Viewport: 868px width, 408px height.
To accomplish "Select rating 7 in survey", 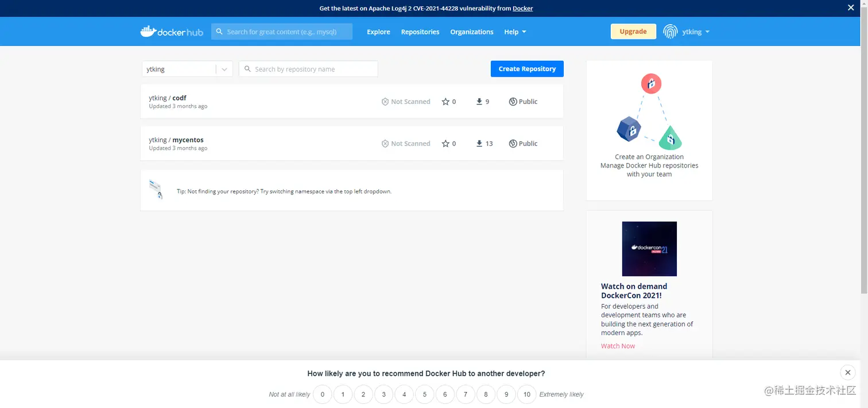I will (466, 394).
